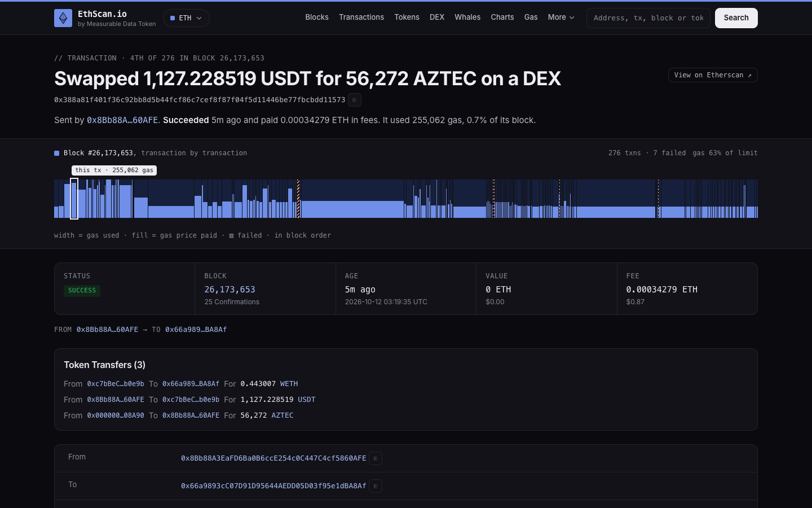Open the full From address link 0x8Bb88A3EaF…

pyautogui.click(x=273, y=458)
